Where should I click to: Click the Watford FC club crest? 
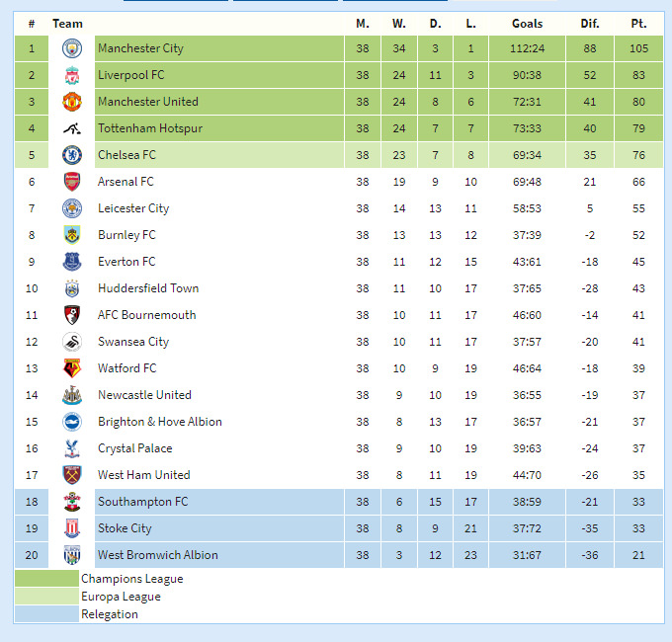(72, 368)
